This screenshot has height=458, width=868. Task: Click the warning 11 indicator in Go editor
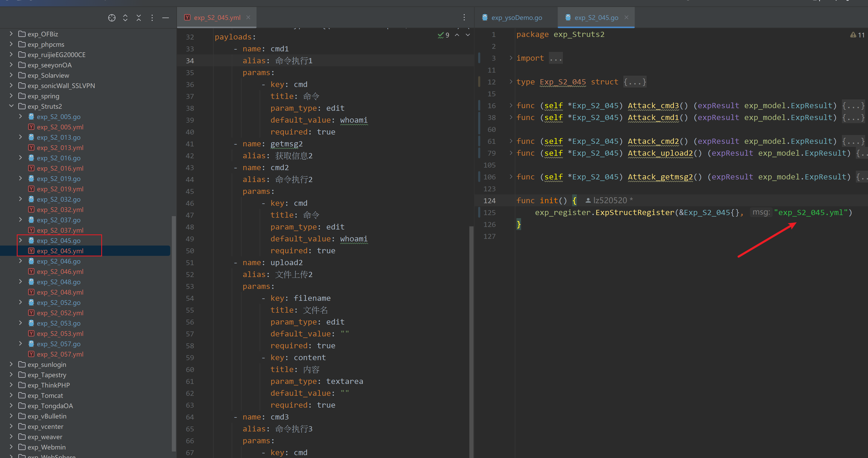(x=857, y=35)
